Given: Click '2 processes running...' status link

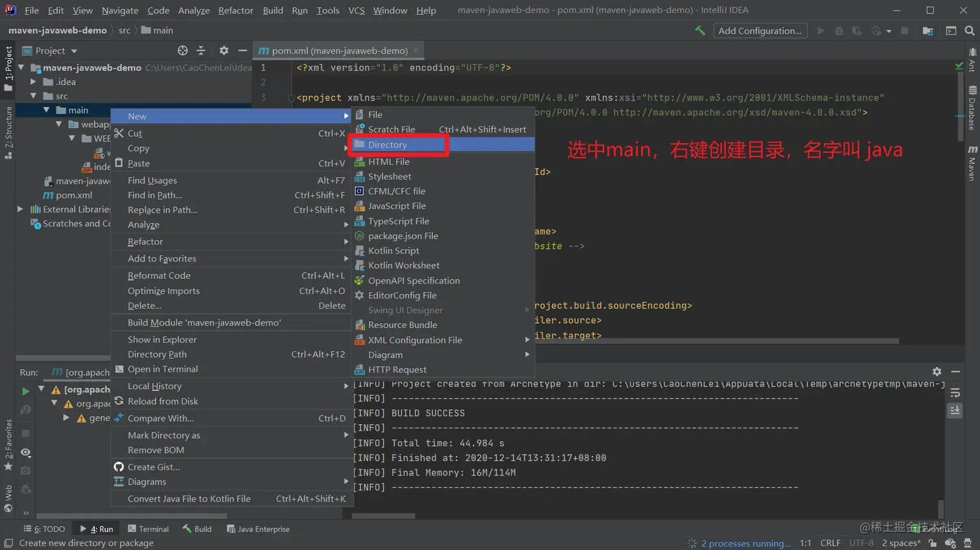Looking at the screenshot, I should pos(745,544).
